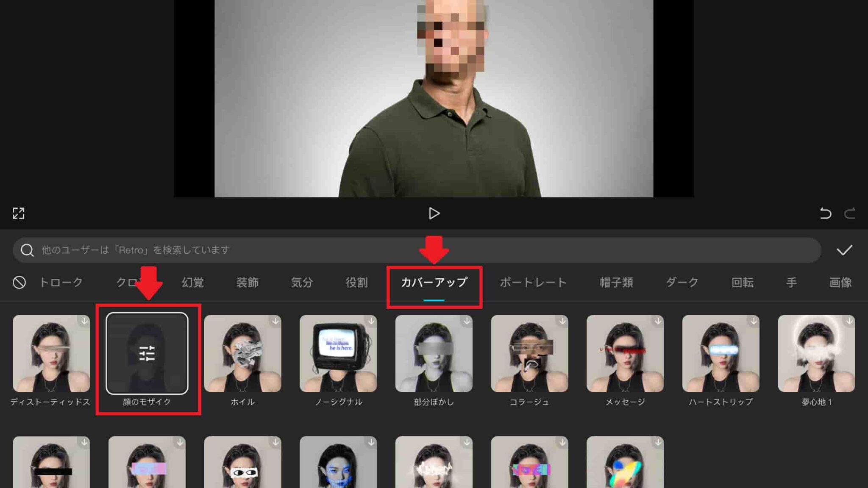The height and width of the screenshot is (488, 868).
Task: Apply the メッセージ effect
Action: (x=625, y=353)
